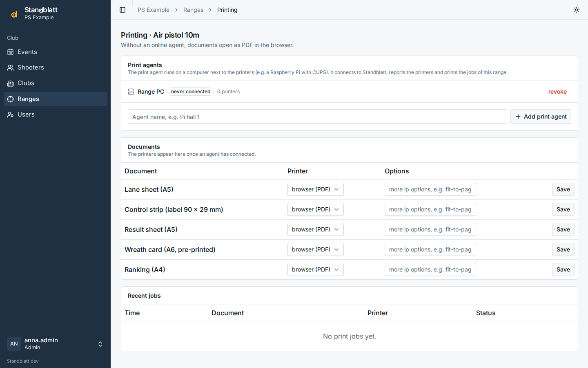Toggle the sidebar panel icon

122,10
